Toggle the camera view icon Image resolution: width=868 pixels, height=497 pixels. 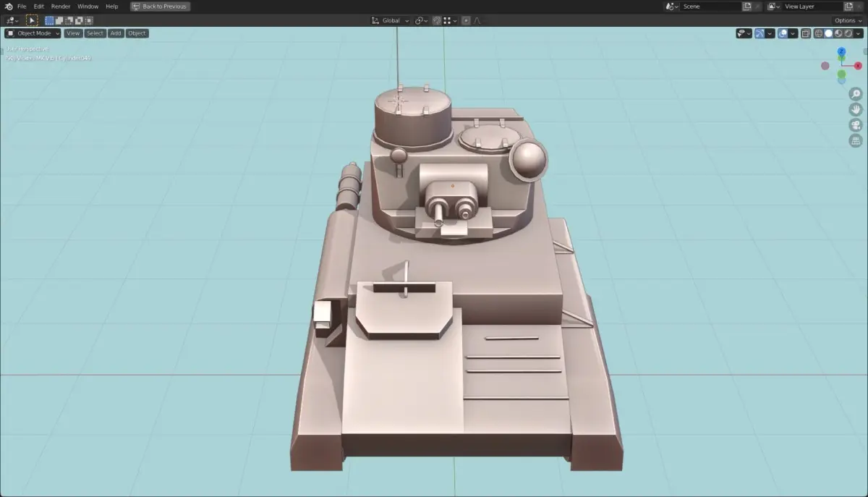click(855, 125)
